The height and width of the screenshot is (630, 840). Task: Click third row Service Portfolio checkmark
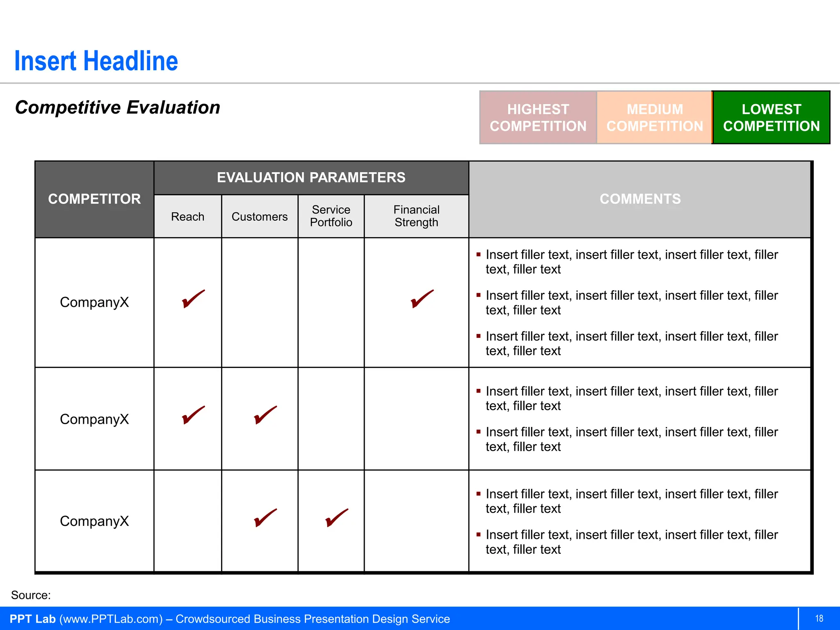tap(336, 518)
